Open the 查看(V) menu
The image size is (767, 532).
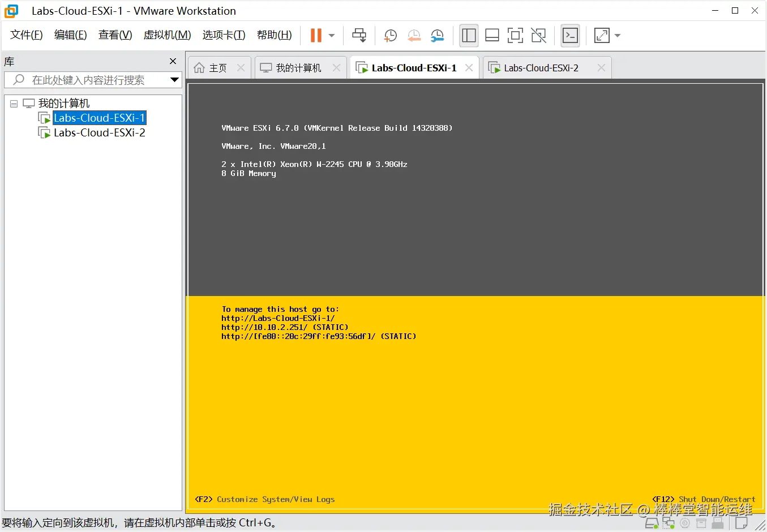click(115, 35)
